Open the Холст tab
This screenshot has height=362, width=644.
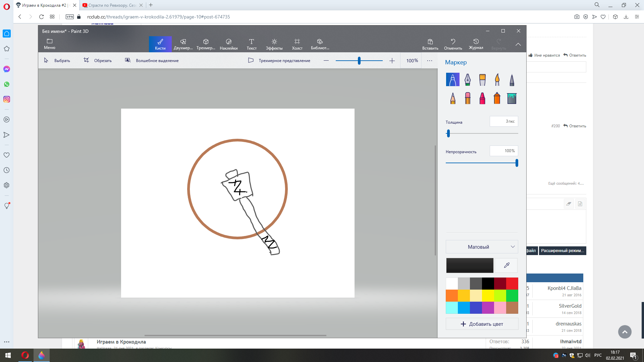pos(297,44)
